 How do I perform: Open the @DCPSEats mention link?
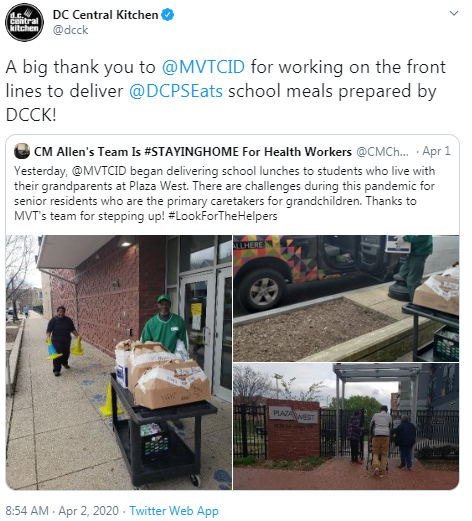pos(176,91)
